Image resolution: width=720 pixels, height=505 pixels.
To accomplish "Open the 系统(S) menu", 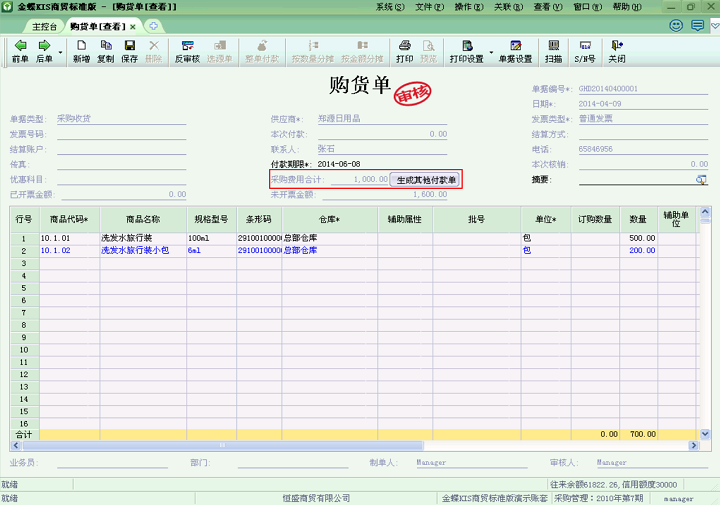I will (x=390, y=7).
